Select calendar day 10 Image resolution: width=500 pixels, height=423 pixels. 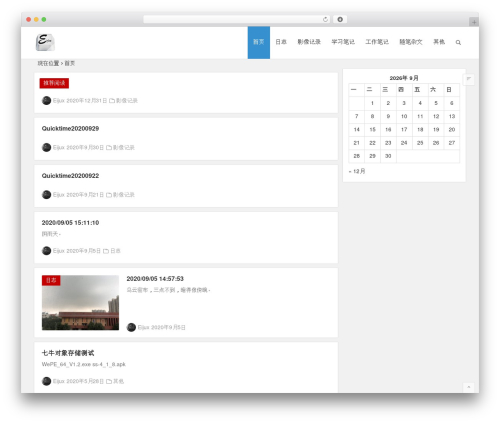[404, 116]
